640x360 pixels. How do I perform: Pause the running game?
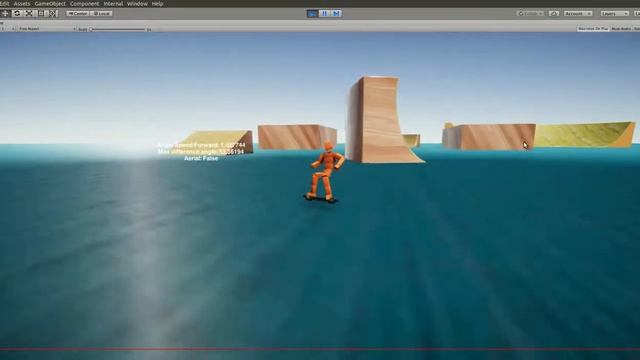pos(324,13)
